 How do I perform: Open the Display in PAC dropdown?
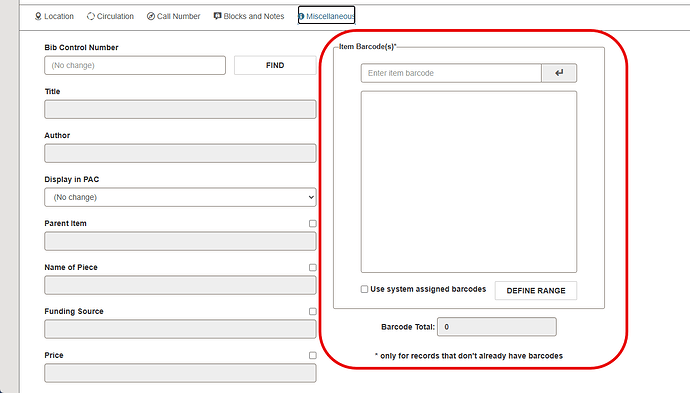180,197
